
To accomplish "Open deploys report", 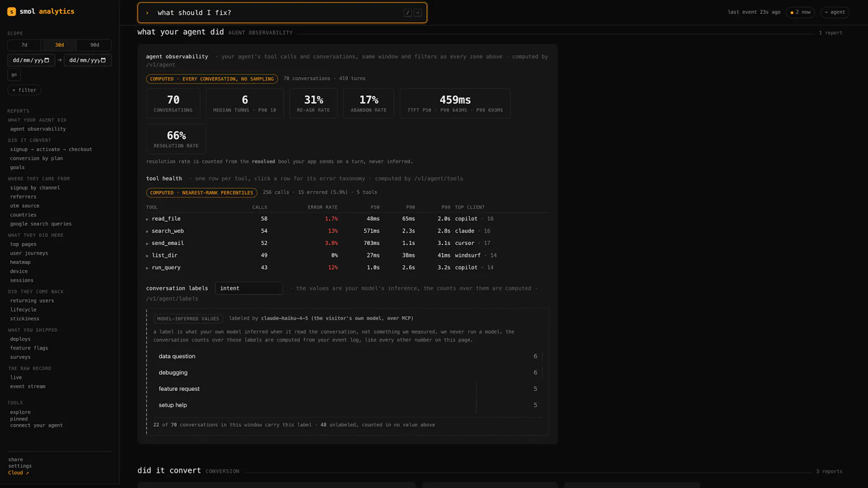I will point(20,339).
